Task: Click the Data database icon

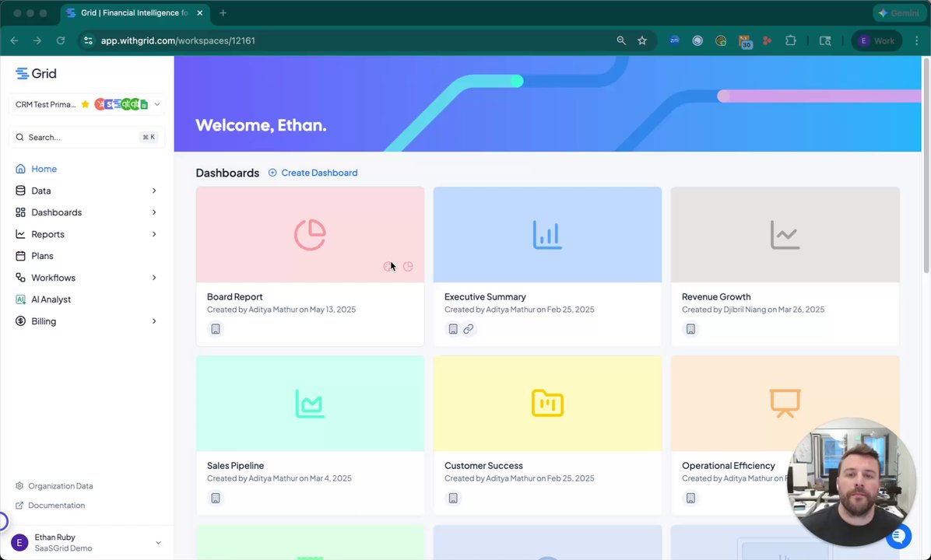Action: [21, 191]
